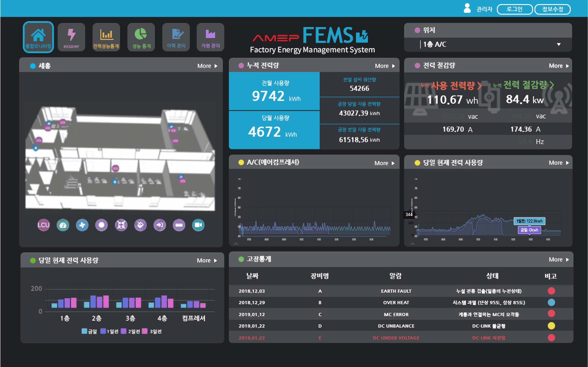Image resolution: width=588 pixels, height=367 pixels.
Task: Open 자원 관리 factory icon
Action: click(210, 37)
